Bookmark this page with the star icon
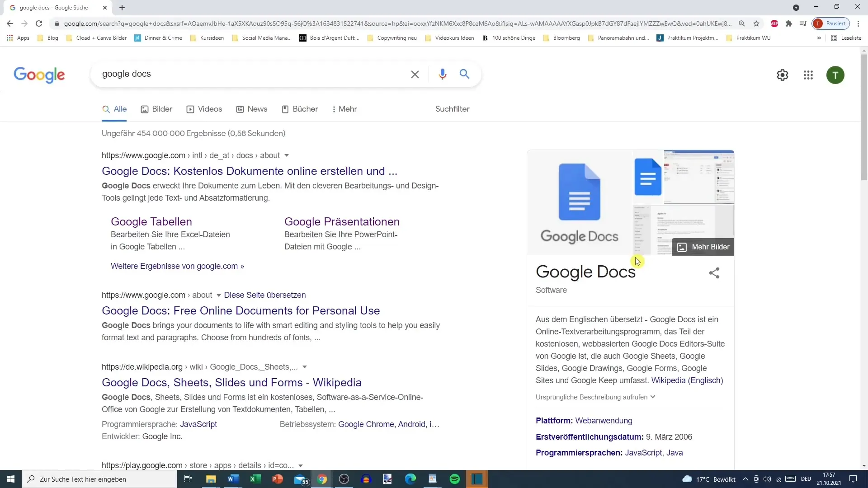The image size is (868, 488). (x=756, y=23)
